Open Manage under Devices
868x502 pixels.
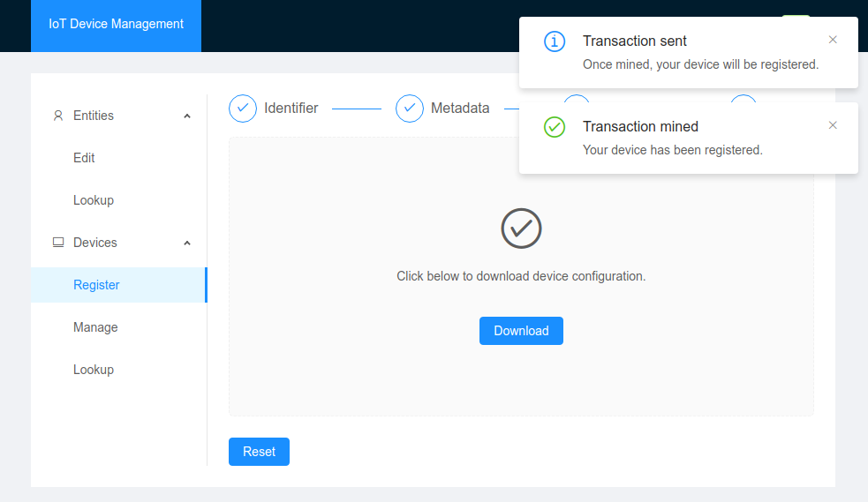point(95,327)
